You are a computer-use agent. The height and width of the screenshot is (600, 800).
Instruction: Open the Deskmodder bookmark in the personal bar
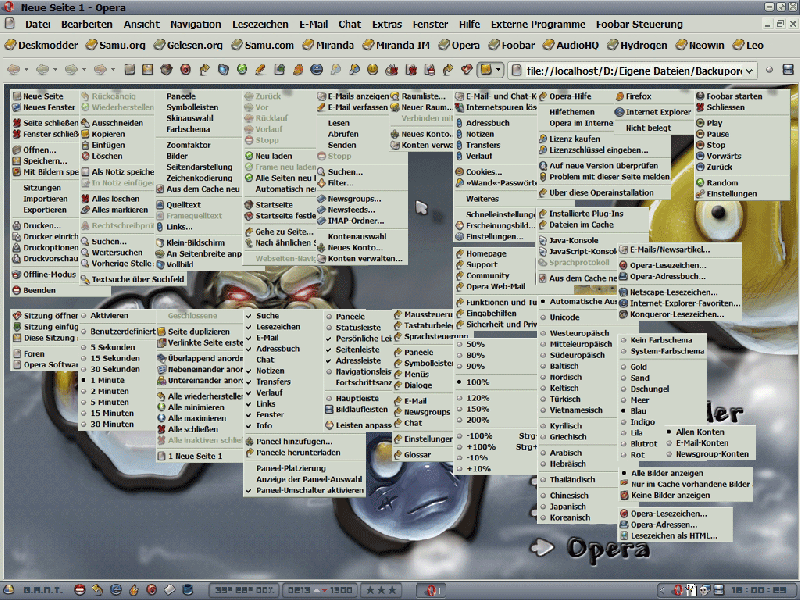coord(42,45)
